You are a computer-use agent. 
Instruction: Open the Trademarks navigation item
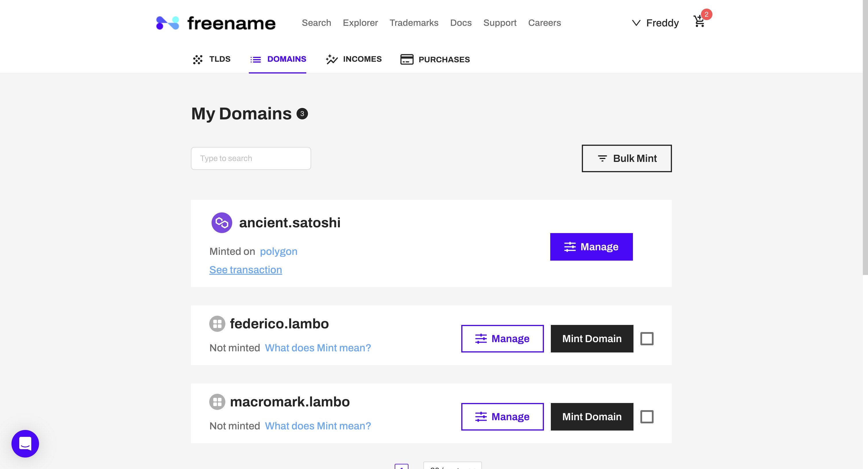pos(414,23)
